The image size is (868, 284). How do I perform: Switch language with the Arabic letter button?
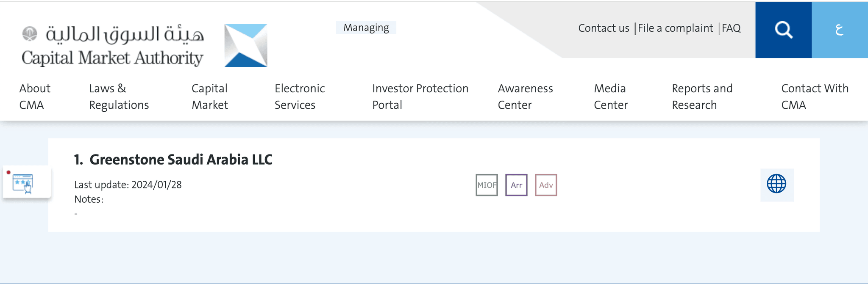point(839,30)
